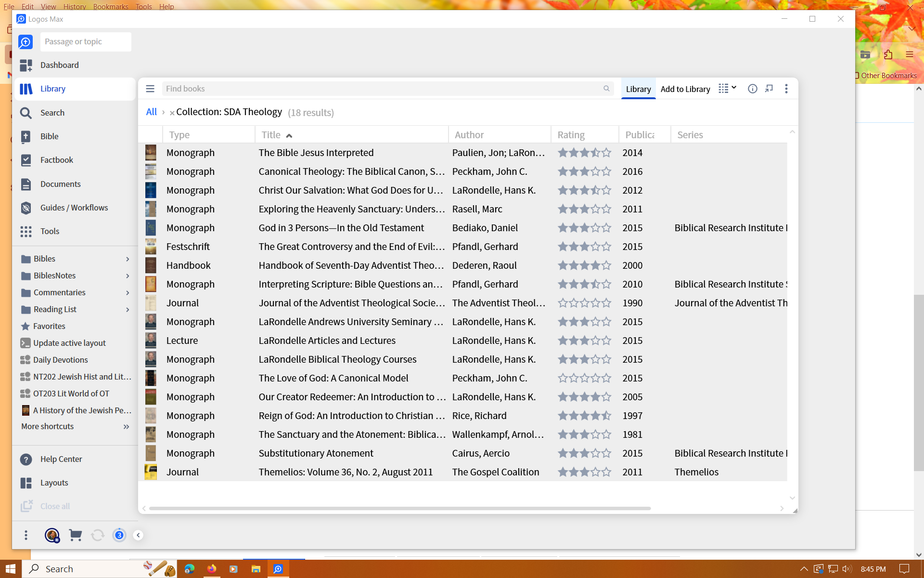
Task: Click the sync refresh icon
Action: coord(97,535)
